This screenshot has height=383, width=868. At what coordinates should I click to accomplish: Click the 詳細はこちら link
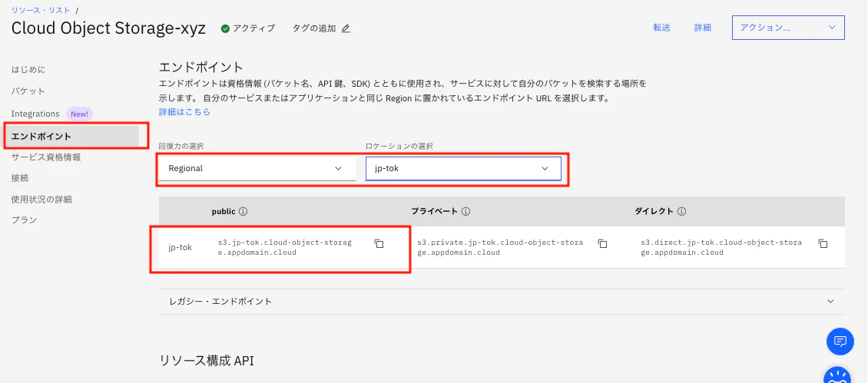click(x=184, y=112)
